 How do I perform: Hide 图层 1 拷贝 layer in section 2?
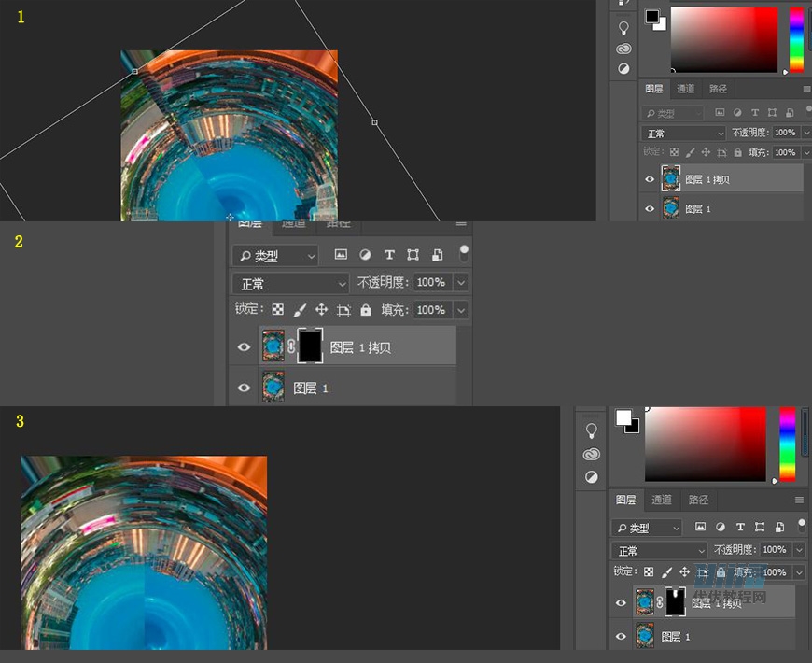(x=245, y=347)
